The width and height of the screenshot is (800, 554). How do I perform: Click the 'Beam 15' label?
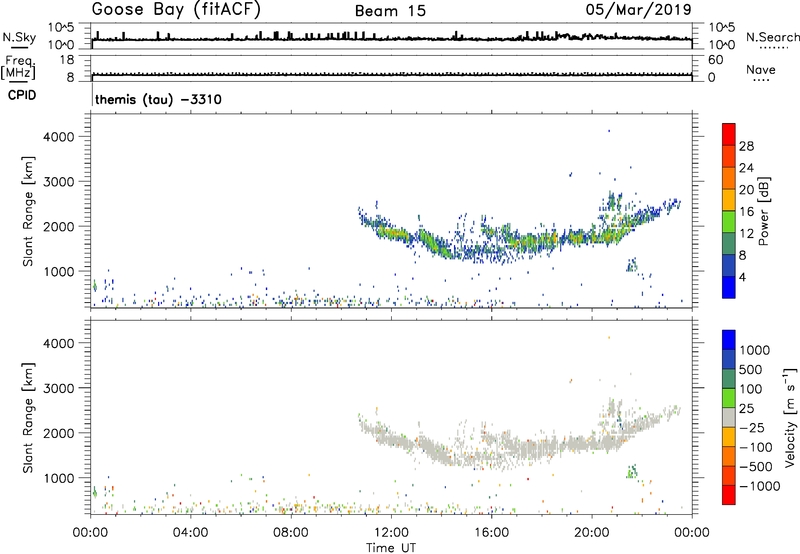click(x=390, y=11)
